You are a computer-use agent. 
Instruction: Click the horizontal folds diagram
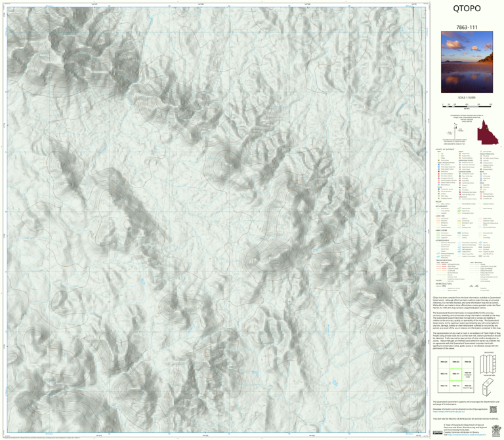click(488, 365)
